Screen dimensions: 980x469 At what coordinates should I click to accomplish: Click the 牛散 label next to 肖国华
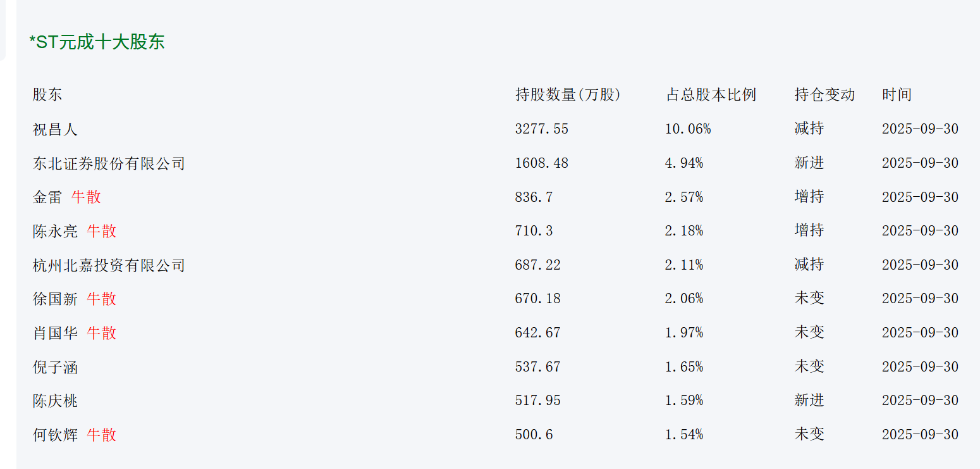(101, 333)
